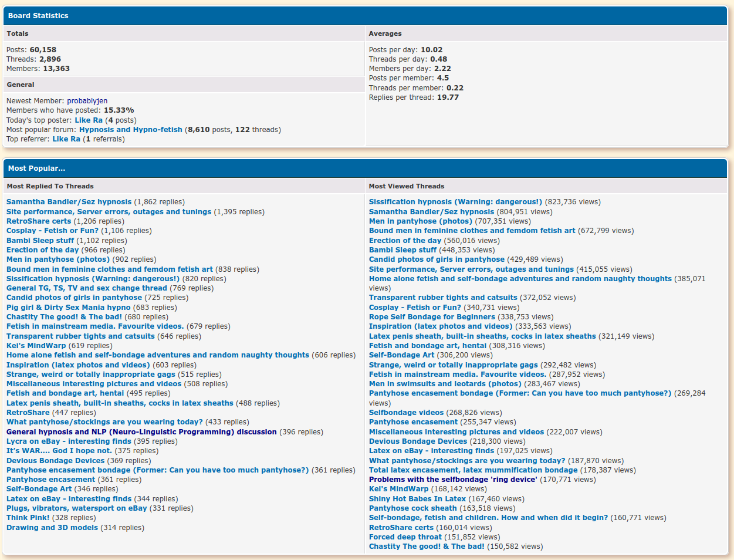Open Lycra on eBay interesting finds thread
734x560 pixels.
pos(69,441)
